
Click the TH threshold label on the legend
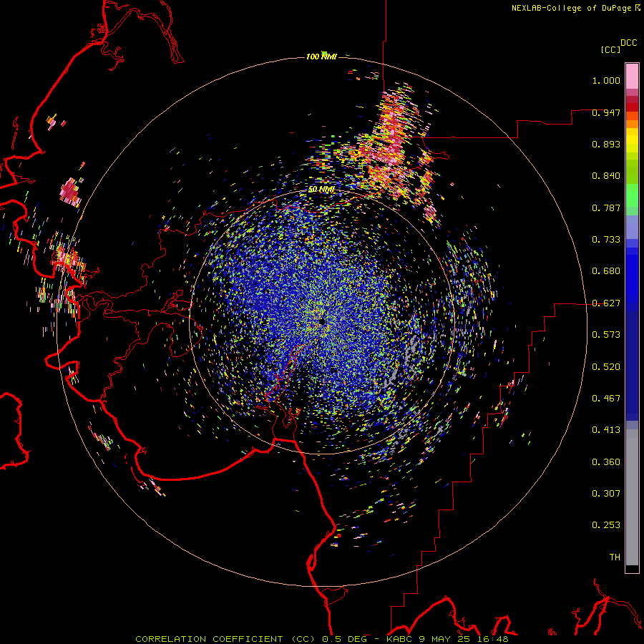[615, 557]
